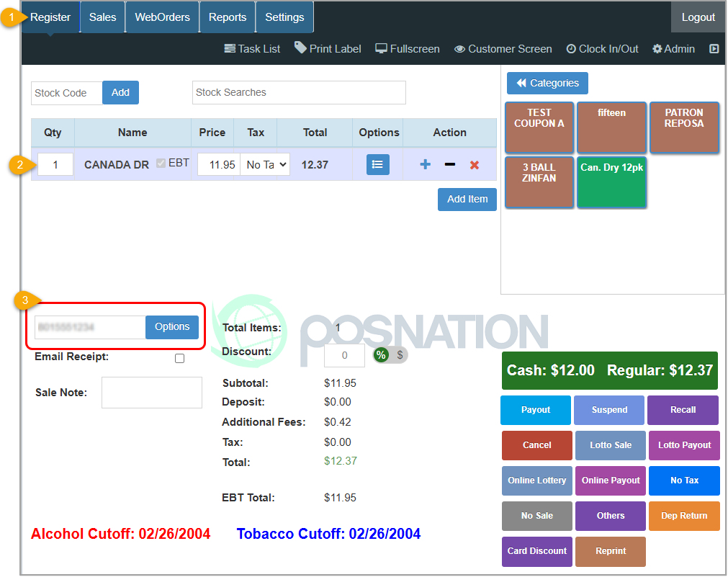Click the Add Item button
This screenshot has height=577, width=728.
pyautogui.click(x=467, y=199)
